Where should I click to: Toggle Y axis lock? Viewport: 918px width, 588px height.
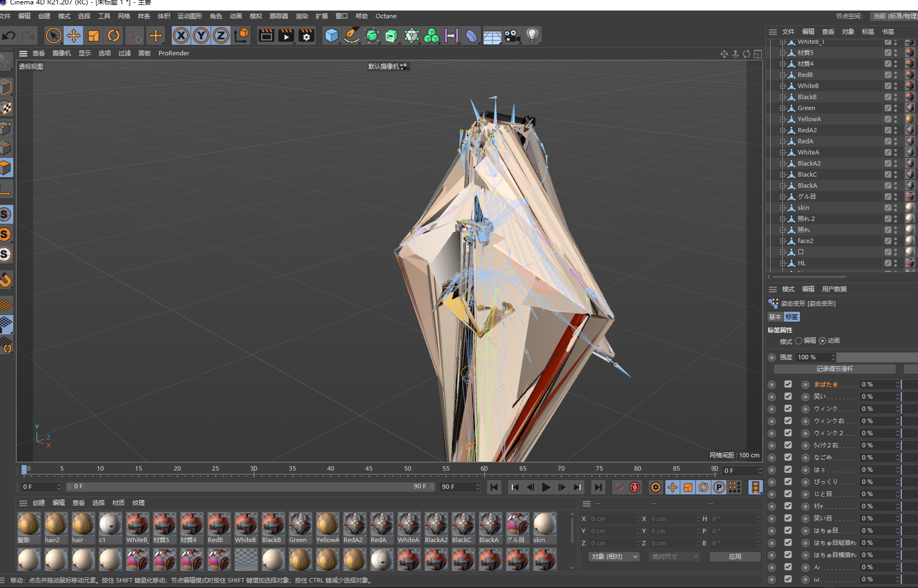[201, 36]
